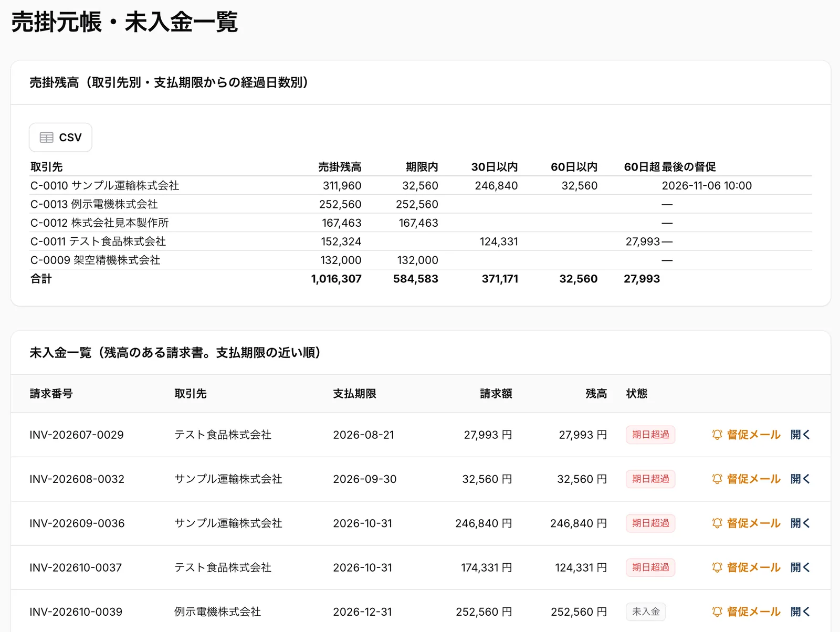Select row C-0013 例示電機株式会社
Viewport: 840px width, 632px height.
point(421,204)
